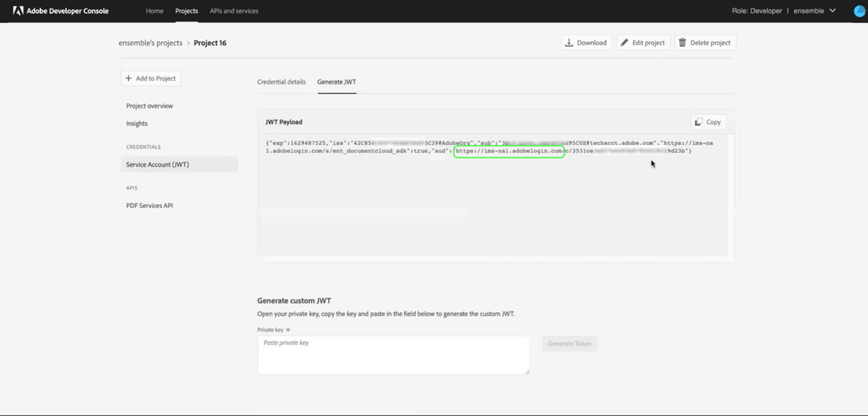Open Project overview in sidebar
The image size is (868, 416).
(x=150, y=106)
